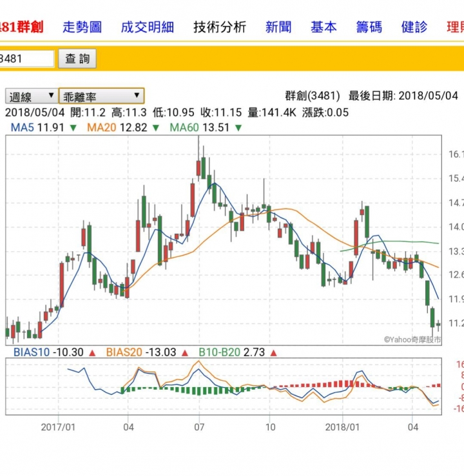
Task: Click the 低:10.95 low price text
Action: coord(173,113)
